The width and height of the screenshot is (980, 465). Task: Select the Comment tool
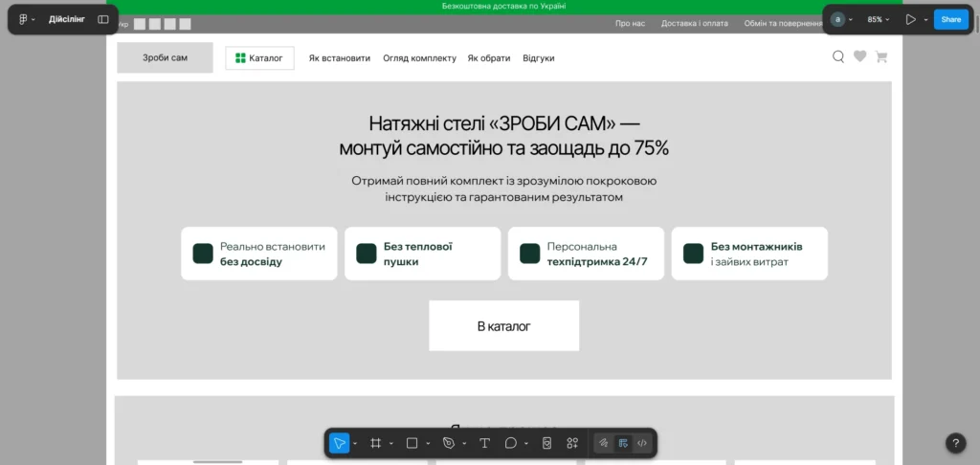point(511,443)
